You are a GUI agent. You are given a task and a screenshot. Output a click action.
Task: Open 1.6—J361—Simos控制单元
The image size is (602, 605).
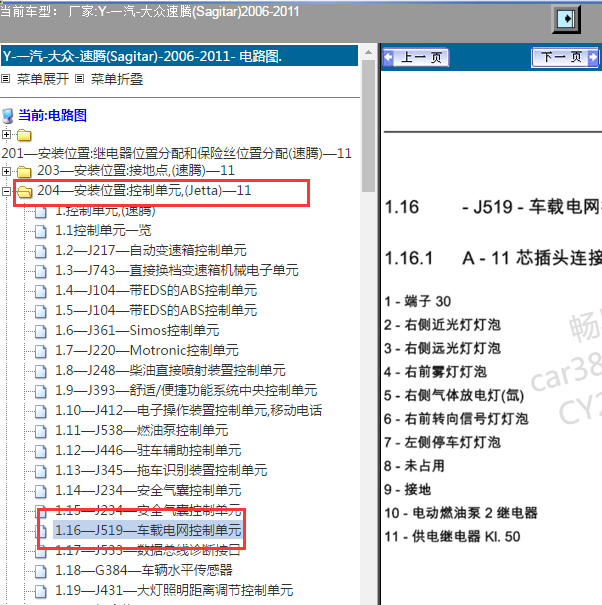(x=137, y=331)
